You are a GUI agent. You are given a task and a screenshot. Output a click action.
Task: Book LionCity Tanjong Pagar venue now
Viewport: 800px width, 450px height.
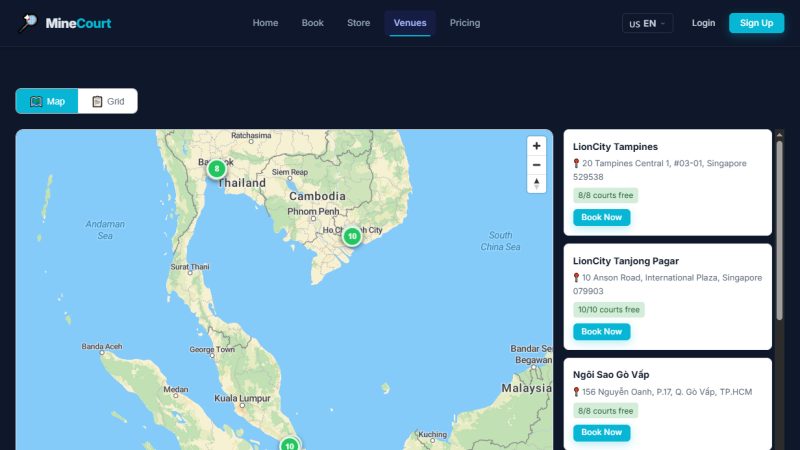602,332
